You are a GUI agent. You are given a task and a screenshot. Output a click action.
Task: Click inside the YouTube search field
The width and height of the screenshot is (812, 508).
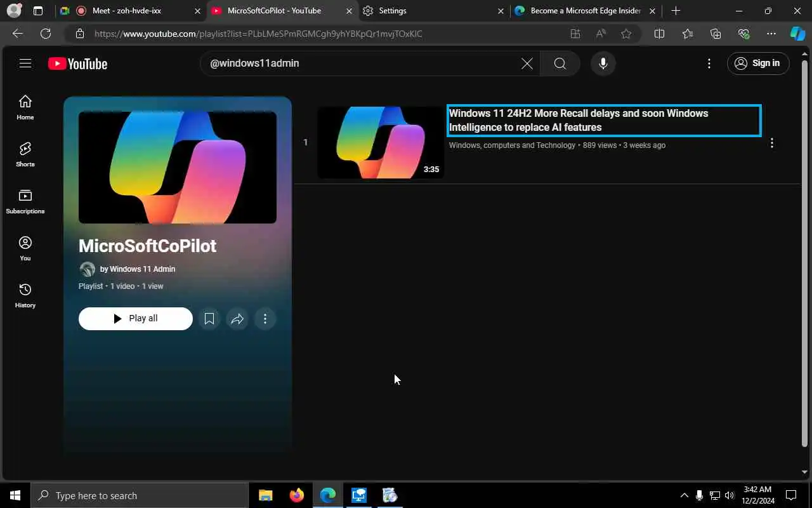(x=362, y=63)
